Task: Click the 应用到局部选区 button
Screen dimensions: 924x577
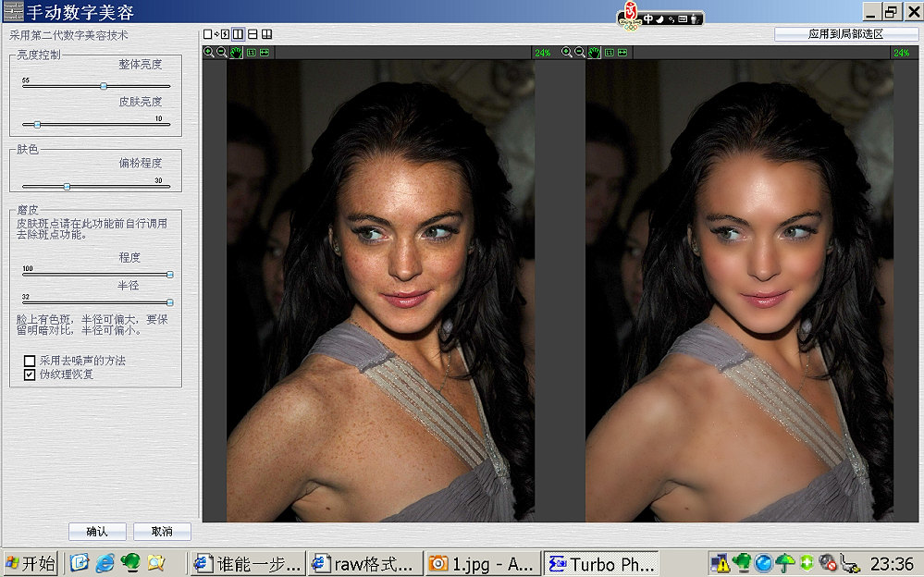Action: click(846, 34)
